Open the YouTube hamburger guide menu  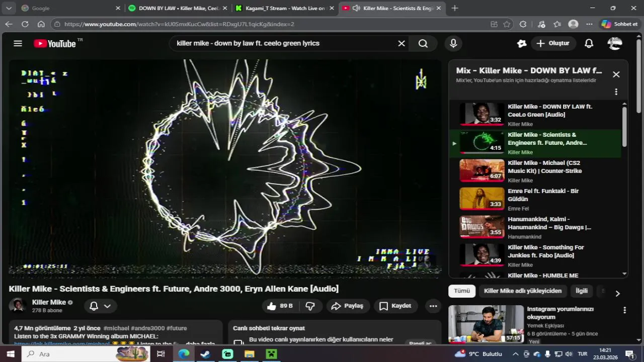pyautogui.click(x=18, y=43)
